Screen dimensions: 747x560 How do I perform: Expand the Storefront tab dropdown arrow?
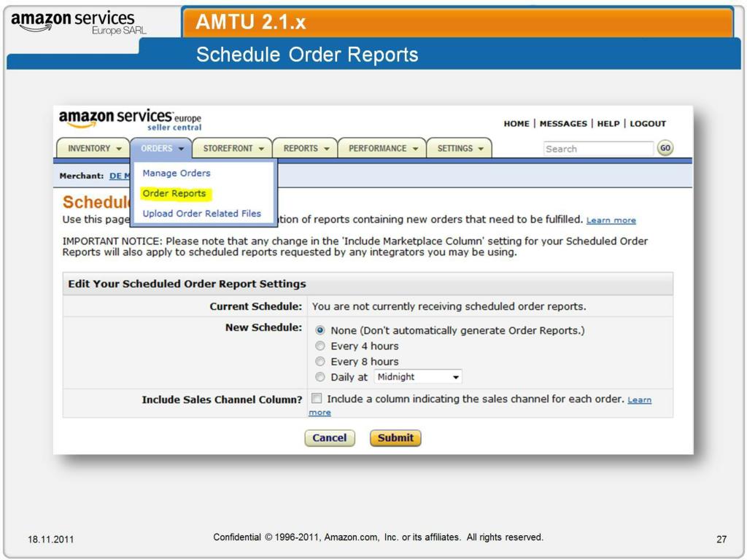(x=261, y=149)
